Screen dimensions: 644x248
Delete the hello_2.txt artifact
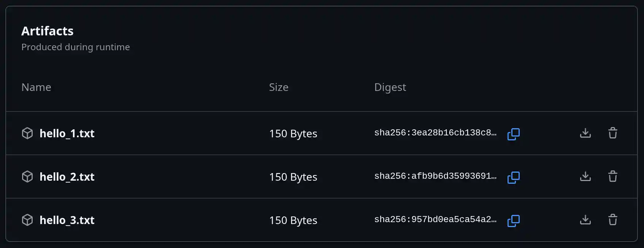pos(612,176)
